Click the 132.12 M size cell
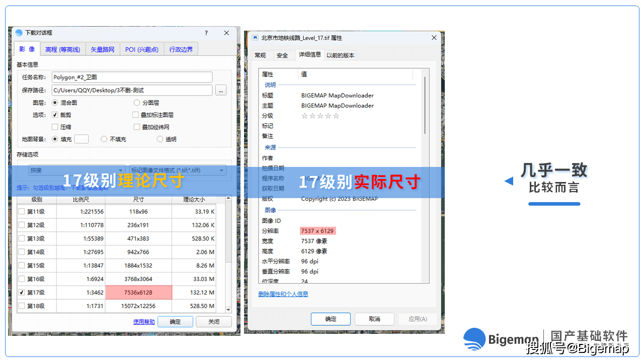Screen dimensions: 644x362 click(x=194, y=292)
